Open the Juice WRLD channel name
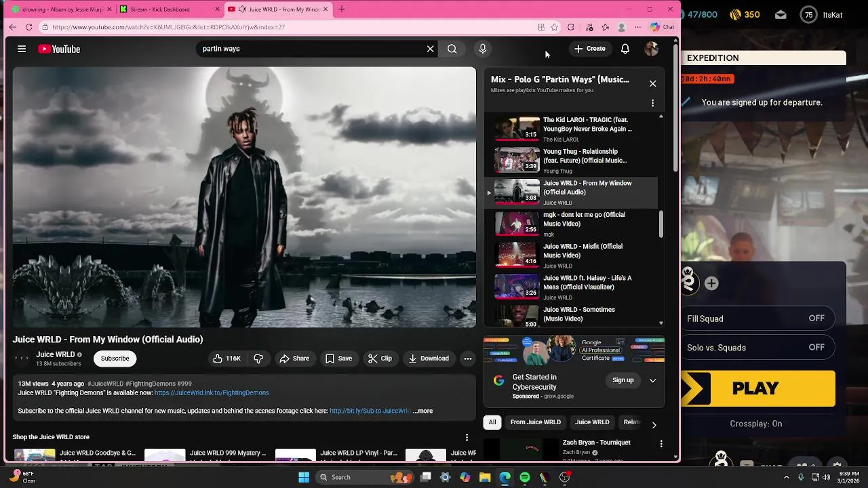 click(x=55, y=354)
